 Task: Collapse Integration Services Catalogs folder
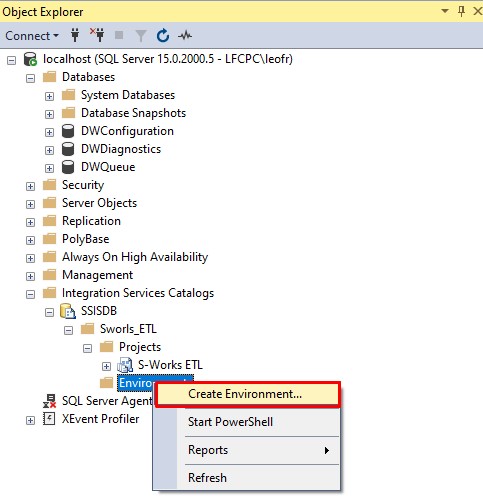coord(30,294)
